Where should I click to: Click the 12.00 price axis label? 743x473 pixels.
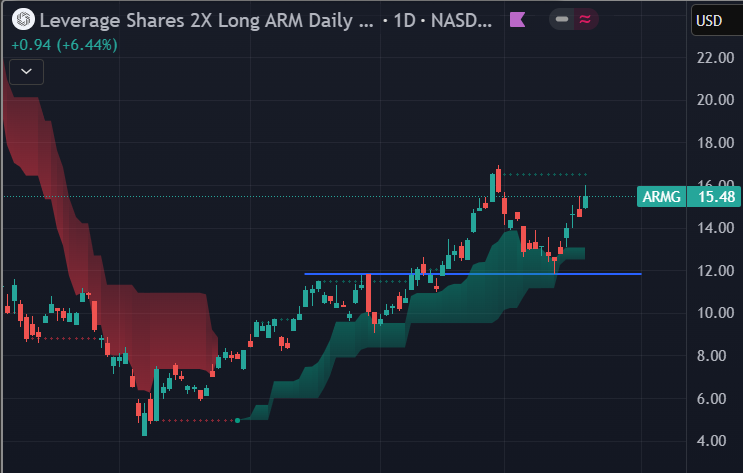(x=715, y=271)
